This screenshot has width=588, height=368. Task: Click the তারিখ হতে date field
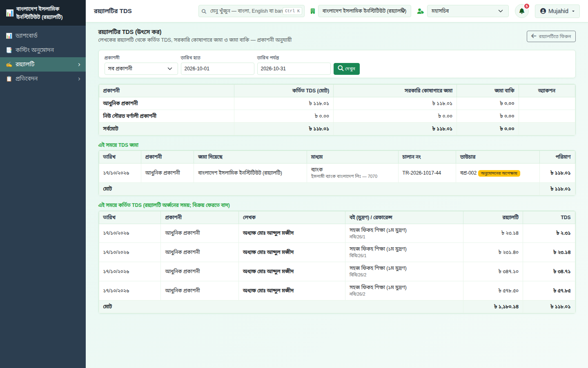(x=217, y=69)
